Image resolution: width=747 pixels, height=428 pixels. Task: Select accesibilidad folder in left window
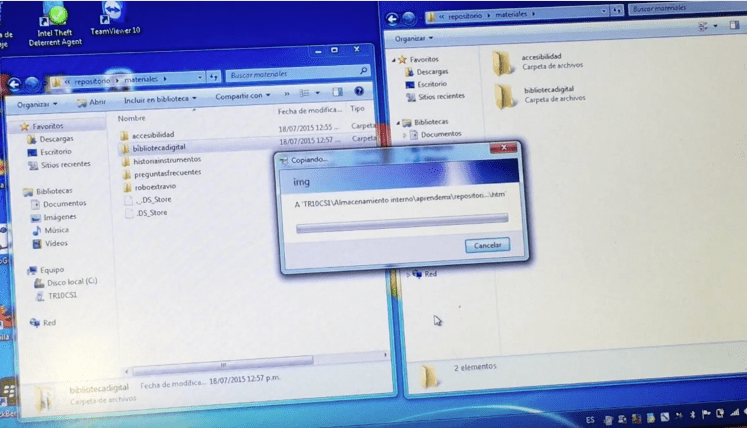147,135
